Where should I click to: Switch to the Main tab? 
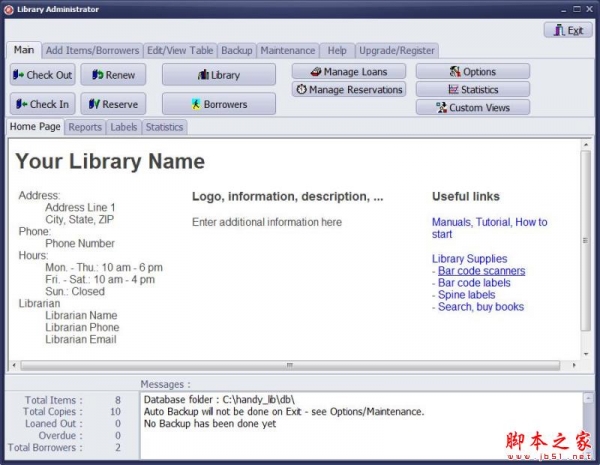[x=24, y=50]
